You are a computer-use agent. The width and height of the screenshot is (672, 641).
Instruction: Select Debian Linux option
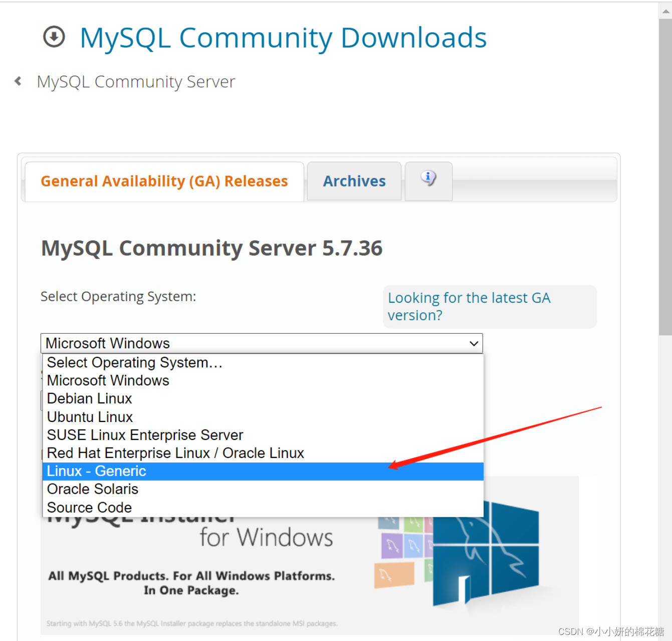click(263, 398)
